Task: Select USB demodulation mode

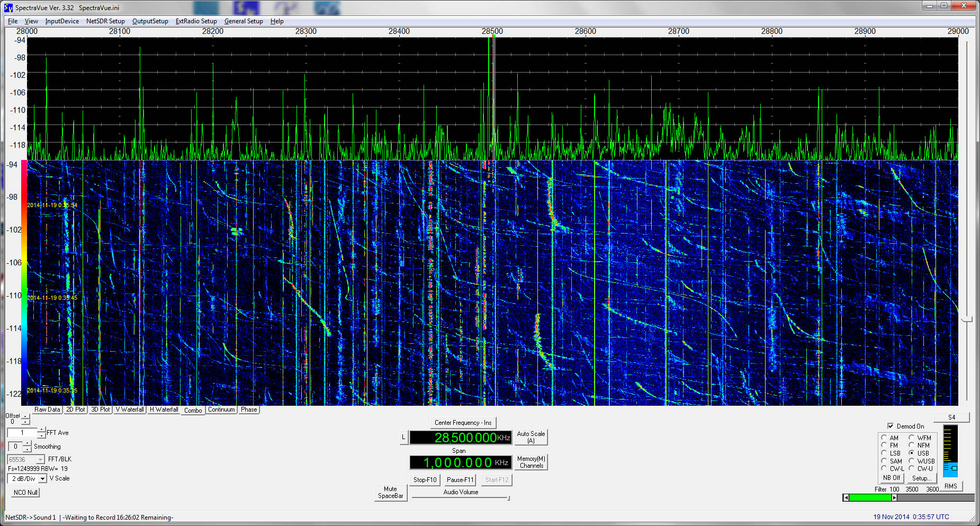Action: (x=912, y=453)
